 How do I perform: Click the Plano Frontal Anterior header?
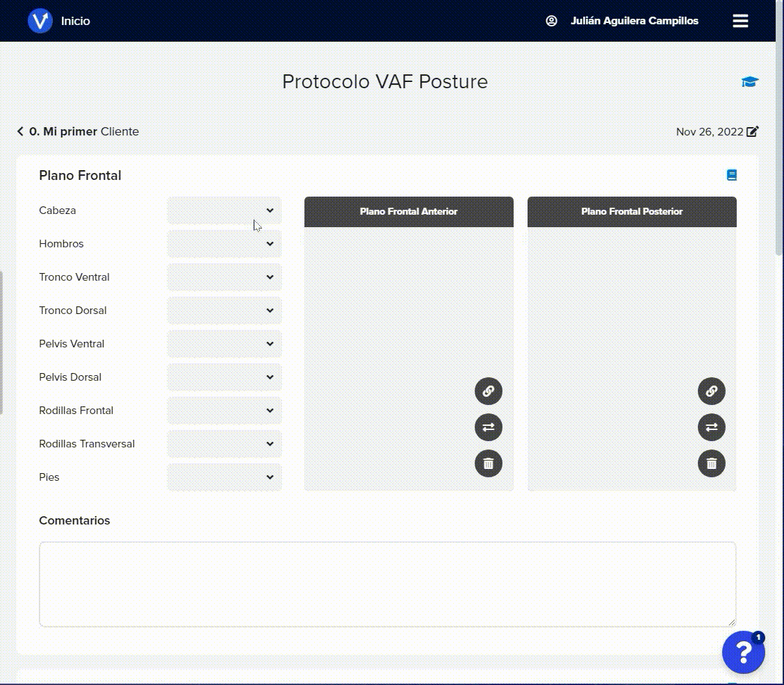[409, 211]
